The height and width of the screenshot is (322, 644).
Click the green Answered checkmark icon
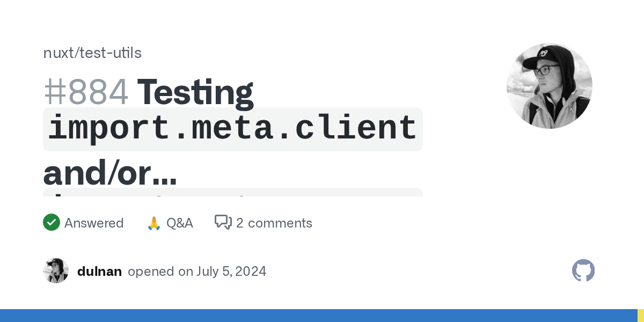(x=51, y=222)
